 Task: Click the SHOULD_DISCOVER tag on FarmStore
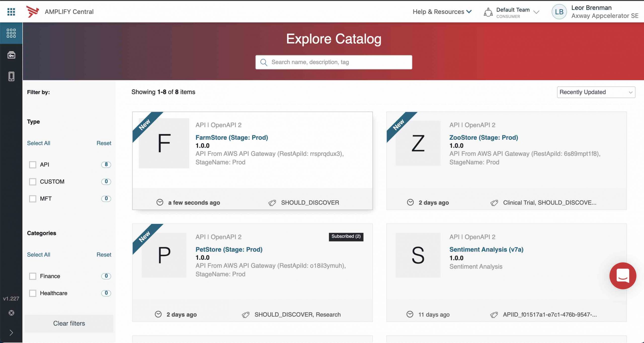(x=310, y=203)
